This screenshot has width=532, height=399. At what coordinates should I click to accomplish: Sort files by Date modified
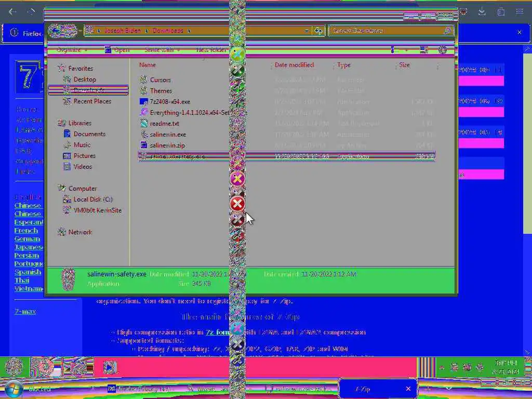(294, 65)
